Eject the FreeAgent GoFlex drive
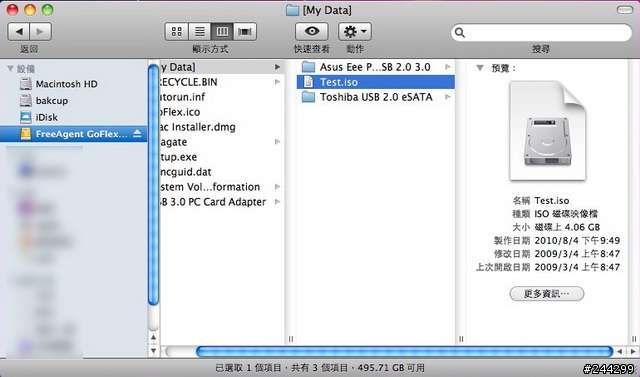Viewport: 640px width, 377px height. pos(137,133)
